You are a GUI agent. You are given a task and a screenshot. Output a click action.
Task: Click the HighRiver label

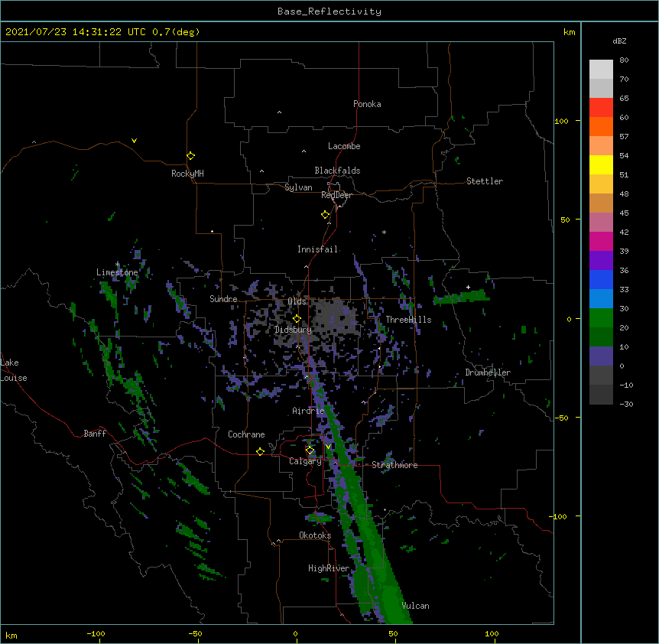(x=329, y=568)
